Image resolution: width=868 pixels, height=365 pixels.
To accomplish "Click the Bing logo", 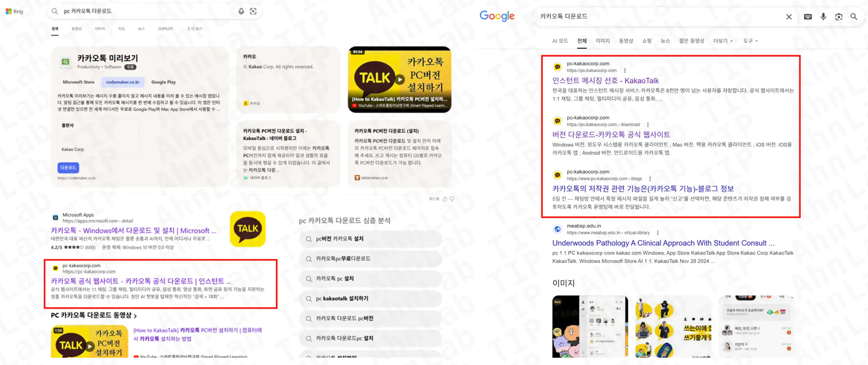I will pyautogui.click(x=14, y=11).
